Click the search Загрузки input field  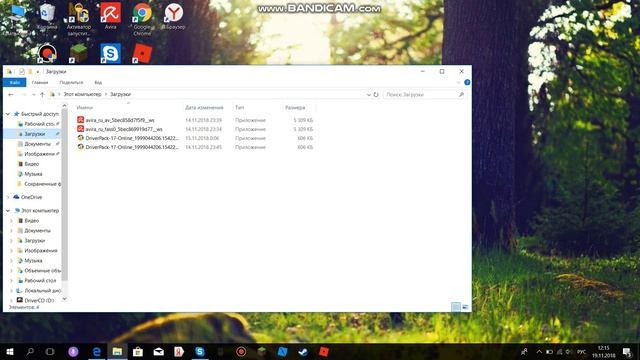coord(424,94)
